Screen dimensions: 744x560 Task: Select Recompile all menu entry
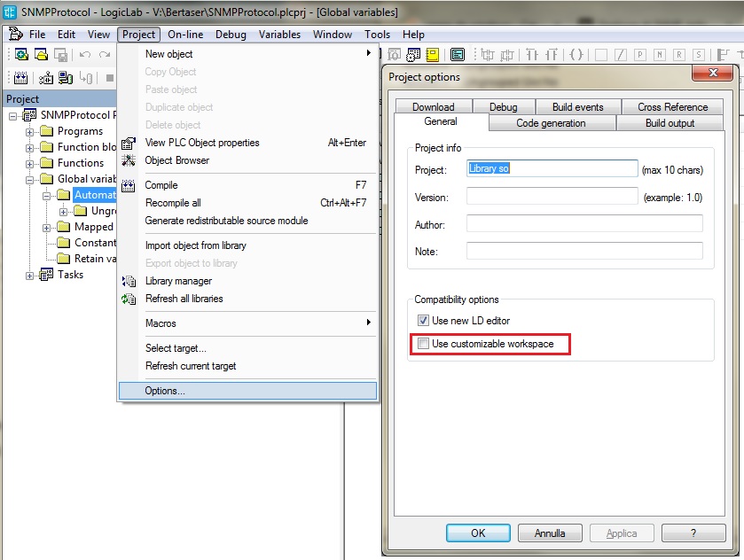coord(247,203)
